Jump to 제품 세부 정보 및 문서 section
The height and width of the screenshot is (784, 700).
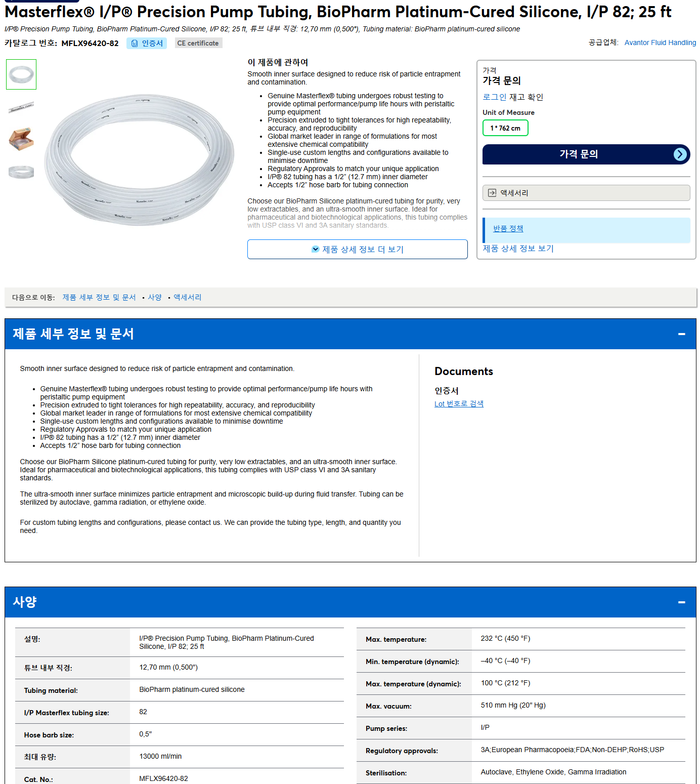[99, 298]
